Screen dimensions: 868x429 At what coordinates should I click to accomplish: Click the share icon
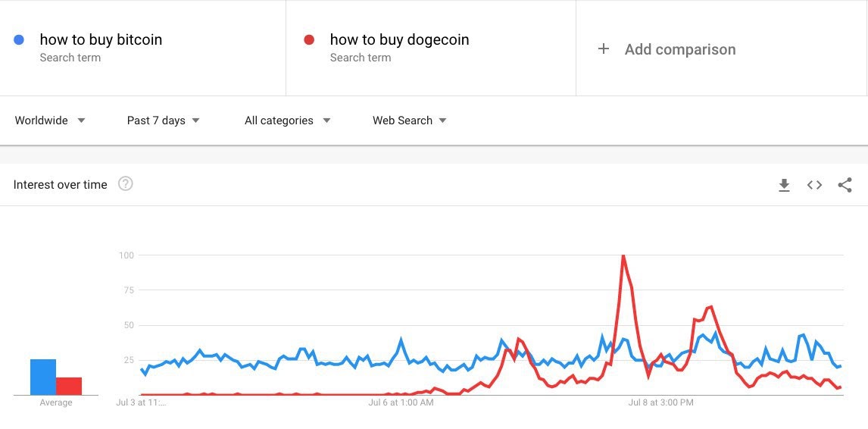click(x=845, y=185)
